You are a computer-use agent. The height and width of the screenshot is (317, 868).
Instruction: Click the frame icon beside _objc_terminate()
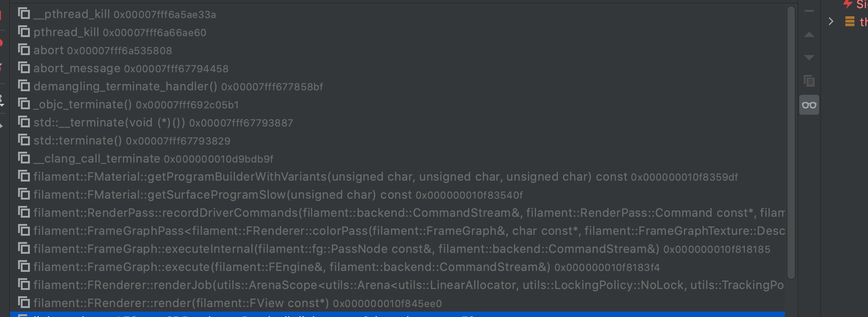pos(24,104)
